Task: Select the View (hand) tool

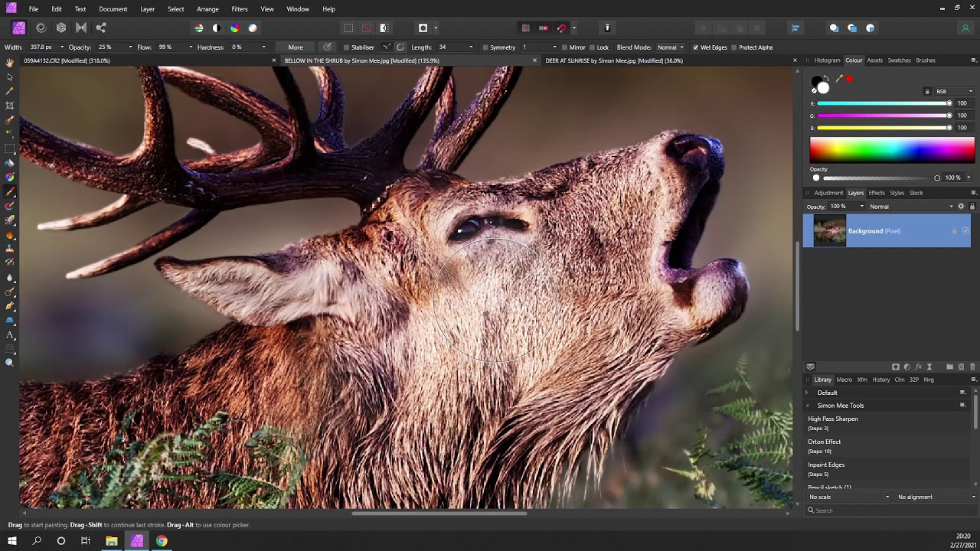Action: (10, 64)
